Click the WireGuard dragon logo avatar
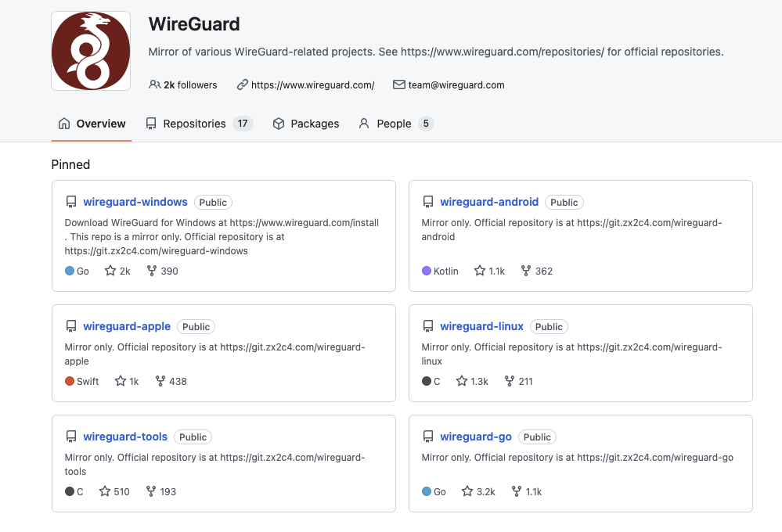782x532 pixels. point(91,51)
